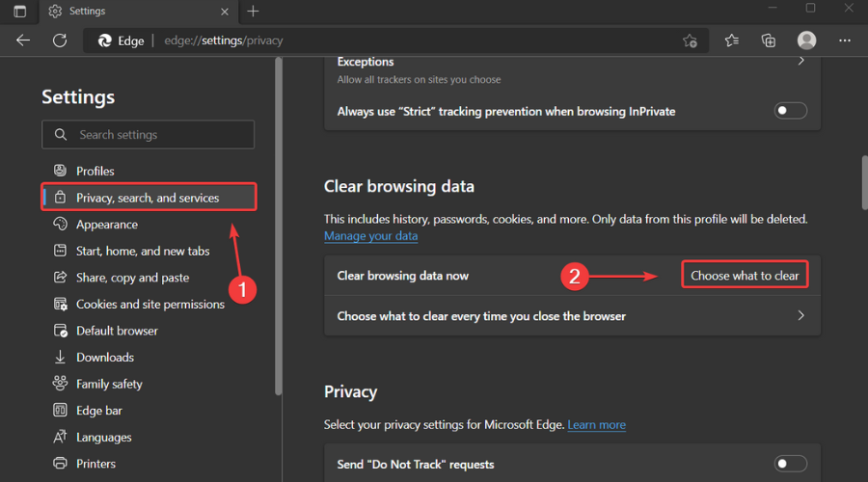The width and height of the screenshot is (868, 482).
Task: Open the Manage your data link
Action: point(370,236)
